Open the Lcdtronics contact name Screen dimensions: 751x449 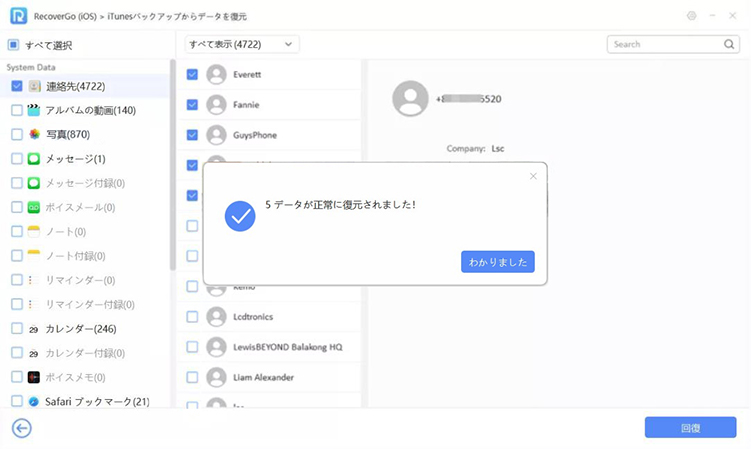tap(253, 317)
